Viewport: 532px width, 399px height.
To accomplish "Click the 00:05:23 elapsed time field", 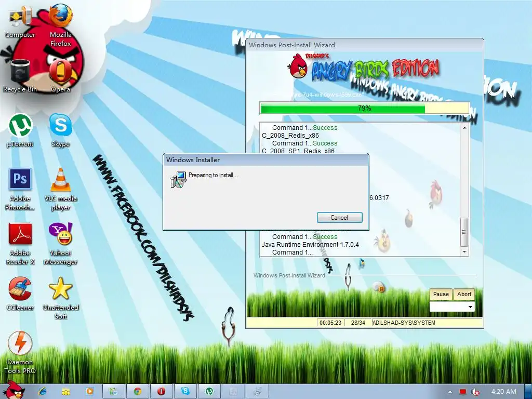I will point(330,323).
